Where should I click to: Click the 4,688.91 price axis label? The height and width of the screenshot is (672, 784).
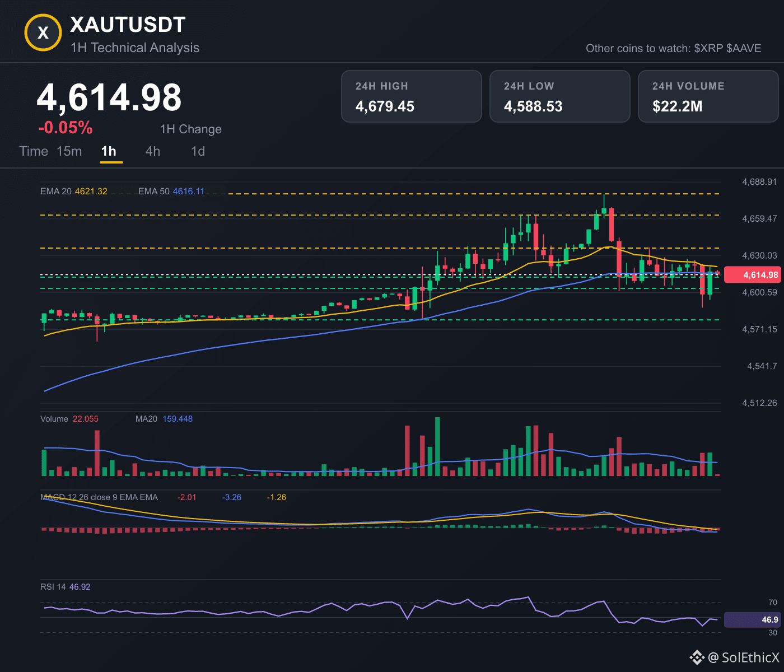pyautogui.click(x=759, y=181)
